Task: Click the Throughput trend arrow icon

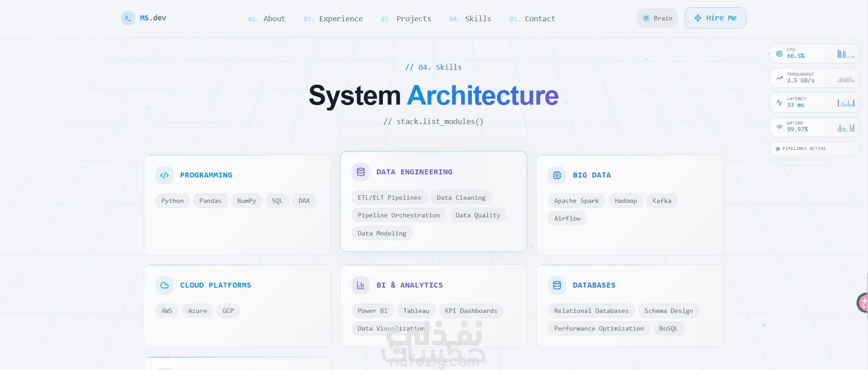Action: click(779, 78)
